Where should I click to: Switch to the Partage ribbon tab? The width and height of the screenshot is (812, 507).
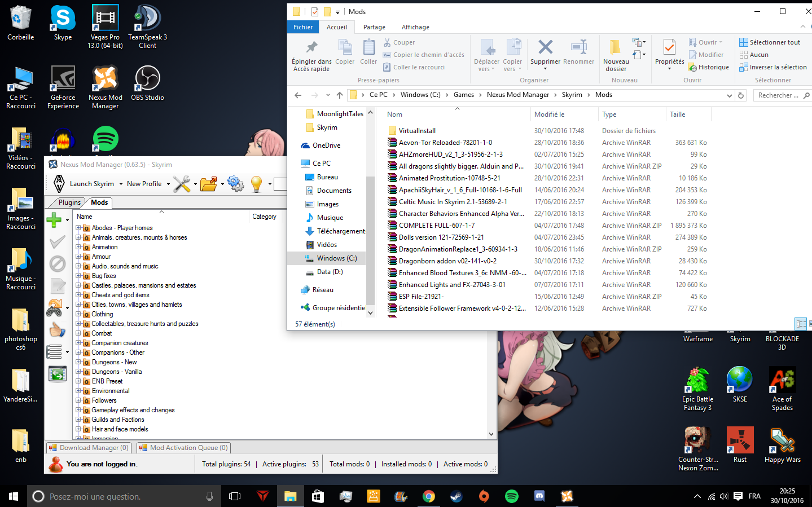click(x=374, y=27)
